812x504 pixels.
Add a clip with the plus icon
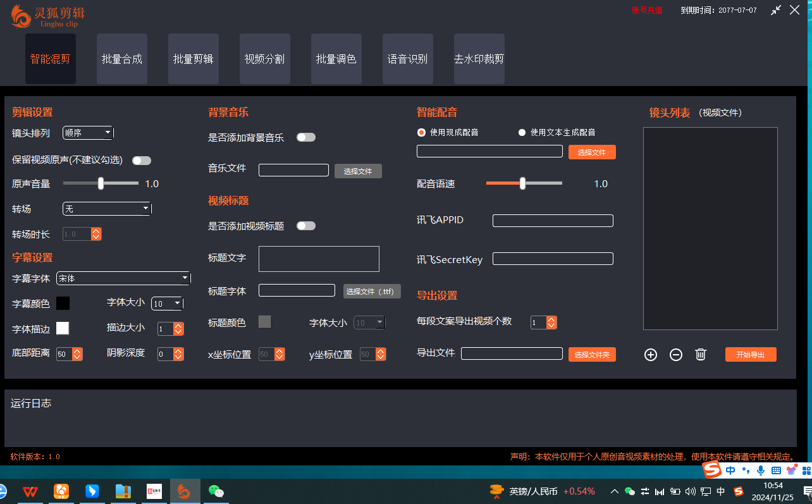coord(651,355)
